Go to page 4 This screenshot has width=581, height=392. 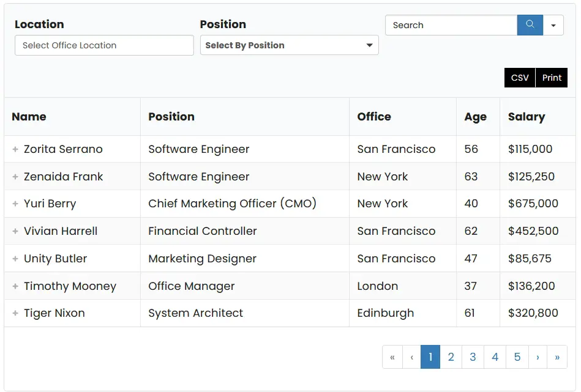[x=495, y=357]
